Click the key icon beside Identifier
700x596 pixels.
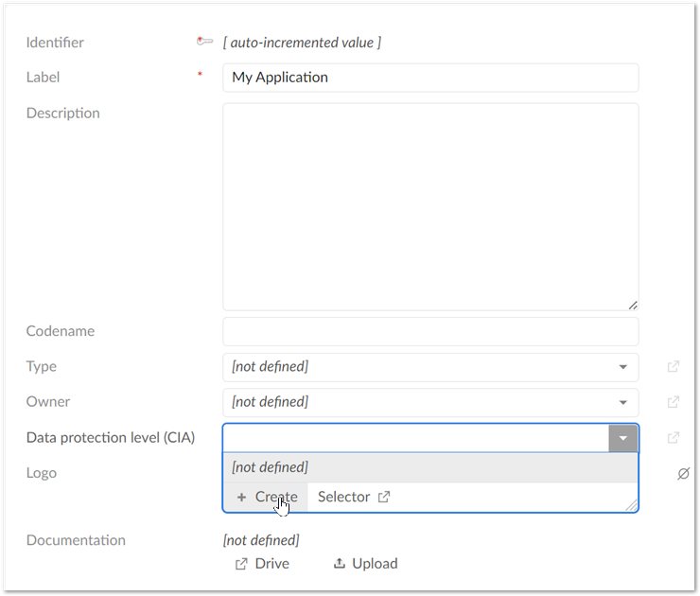point(204,42)
